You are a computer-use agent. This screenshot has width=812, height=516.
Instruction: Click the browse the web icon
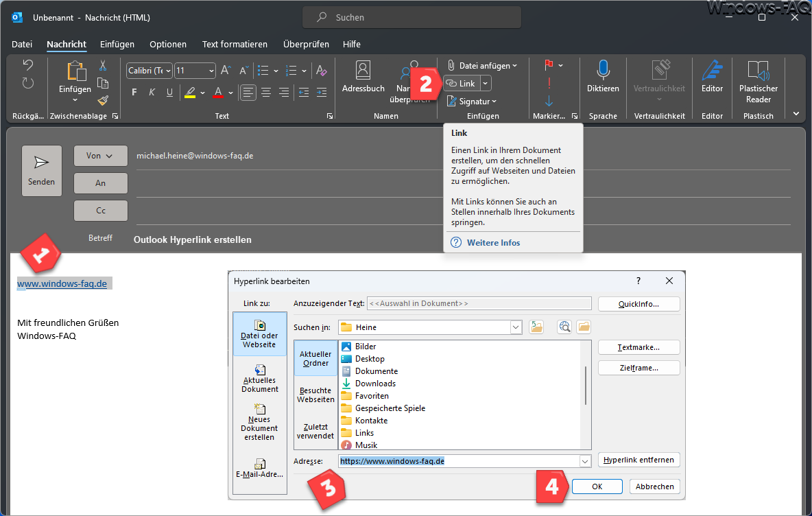click(x=564, y=327)
